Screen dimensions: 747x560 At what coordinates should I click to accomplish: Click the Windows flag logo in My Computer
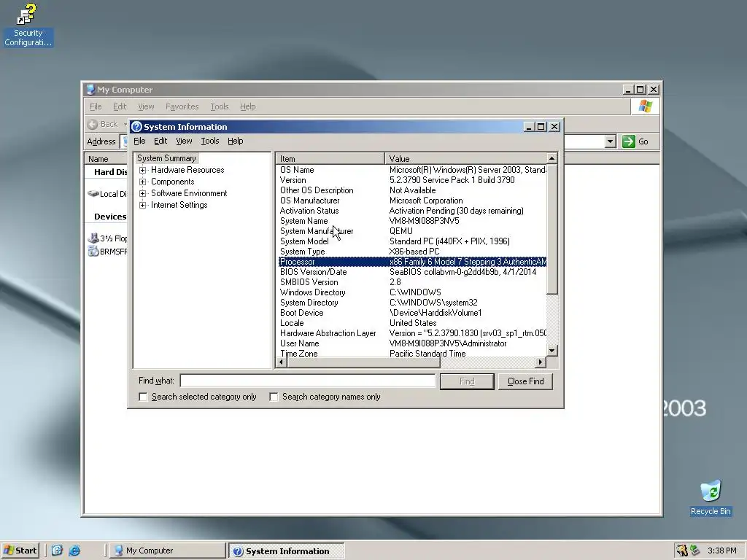[x=646, y=106]
